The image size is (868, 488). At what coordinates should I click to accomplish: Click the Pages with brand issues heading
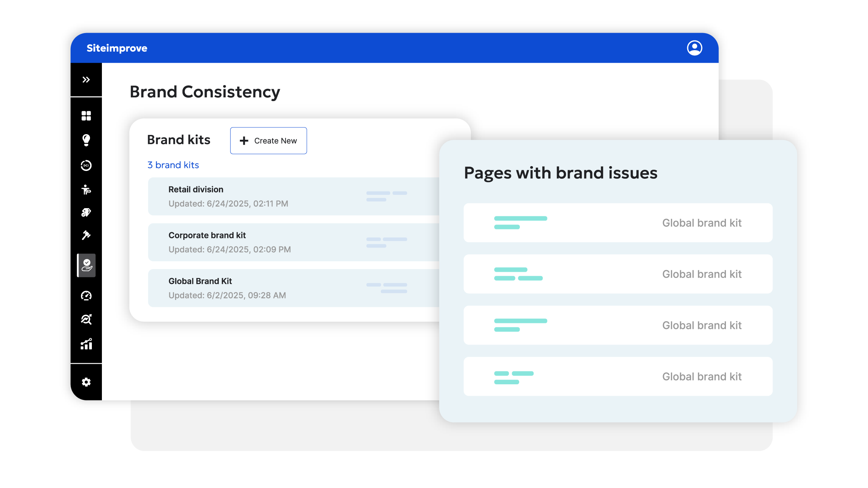(x=561, y=173)
